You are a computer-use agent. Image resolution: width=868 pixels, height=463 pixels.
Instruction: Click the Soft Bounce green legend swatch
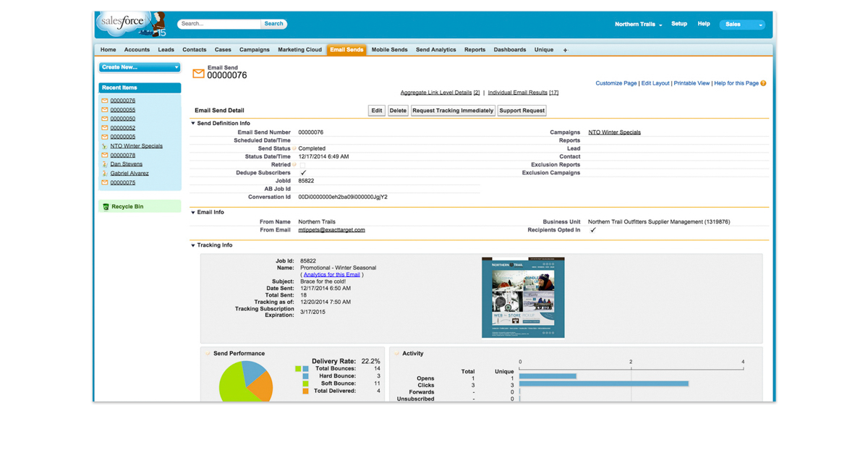pos(306,383)
